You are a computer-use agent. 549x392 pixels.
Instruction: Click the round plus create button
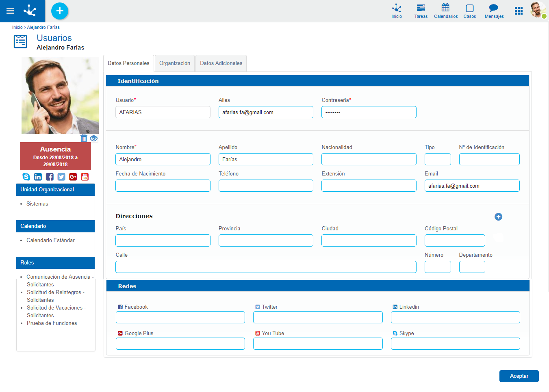pos(60,11)
